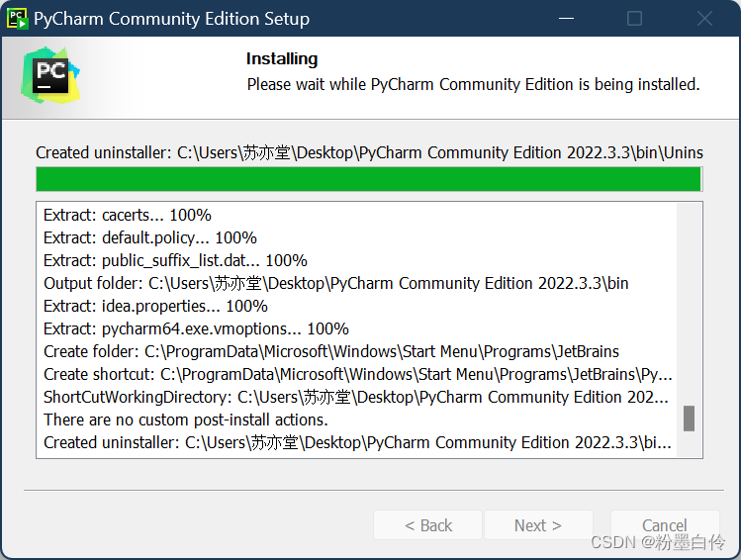Image resolution: width=741 pixels, height=560 pixels.
Task: Select the 'Create folder' log line
Action: click(331, 351)
